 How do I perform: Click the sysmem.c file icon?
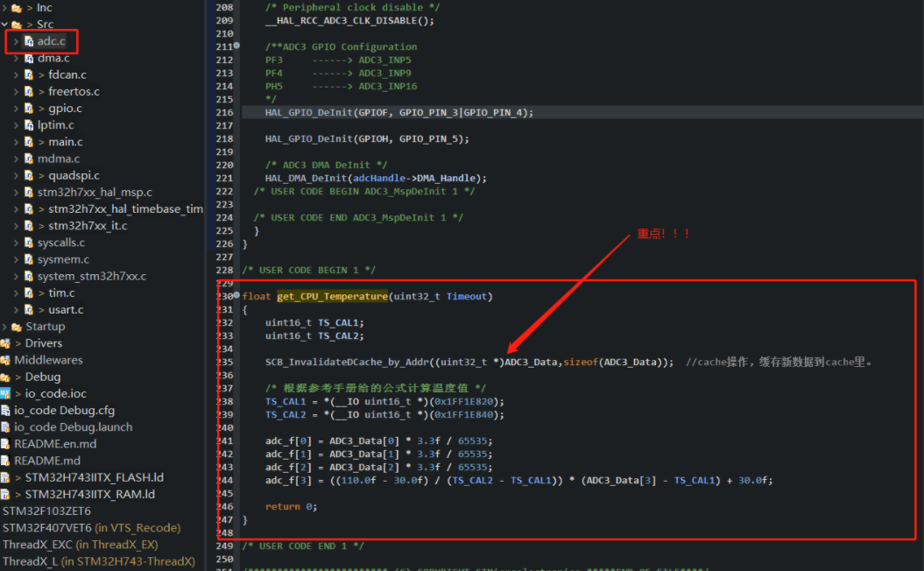pyautogui.click(x=29, y=258)
